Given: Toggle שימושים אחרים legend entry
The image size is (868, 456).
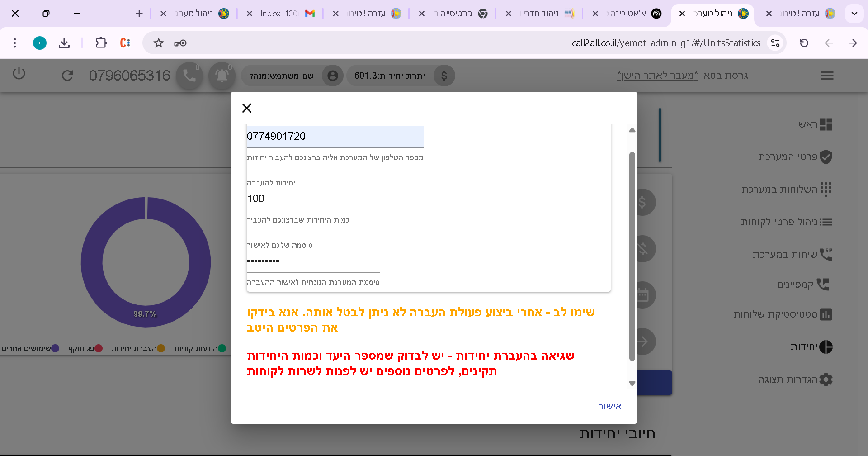Looking at the screenshot, I should pyautogui.click(x=56, y=348).
